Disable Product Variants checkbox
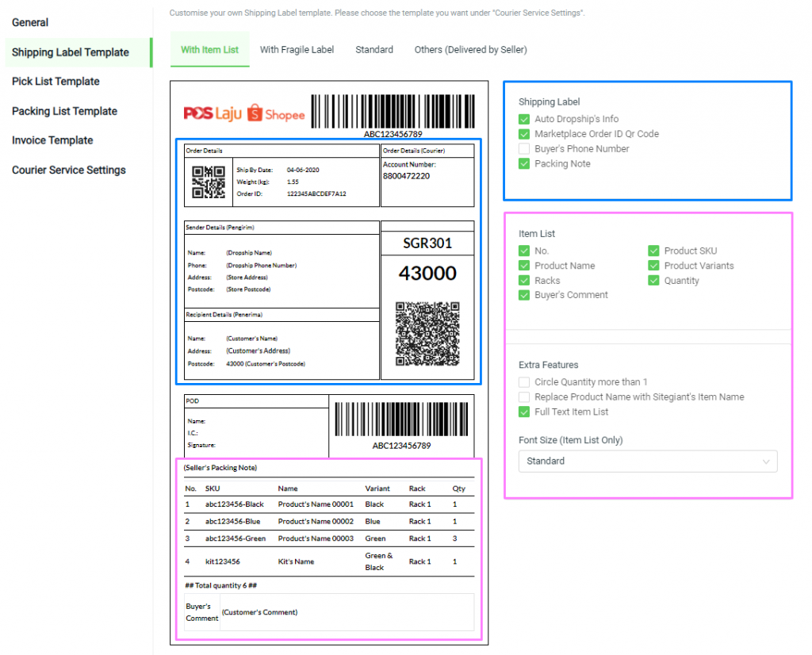This screenshot has width=812, height=655. click(653, 266)
